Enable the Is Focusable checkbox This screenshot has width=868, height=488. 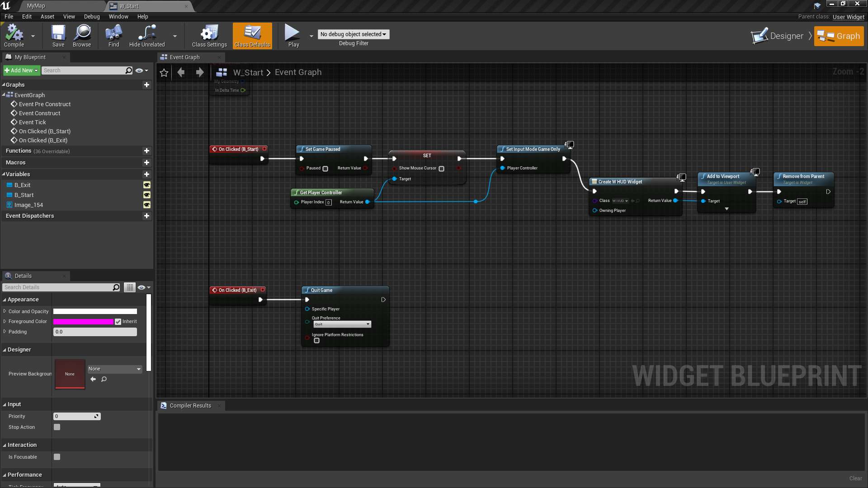coord(57,457)
